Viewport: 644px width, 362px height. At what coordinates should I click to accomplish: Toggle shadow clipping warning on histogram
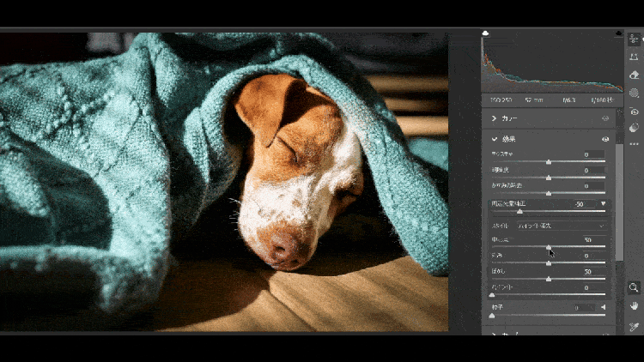[485, 33]
